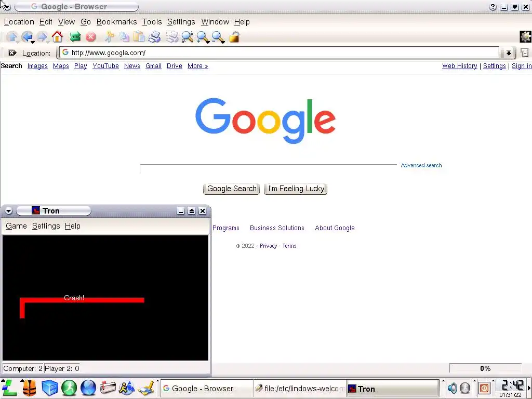Clear the location bar with the X arrow icon
This screenshot has height=399, width=532.
point(12,52)
